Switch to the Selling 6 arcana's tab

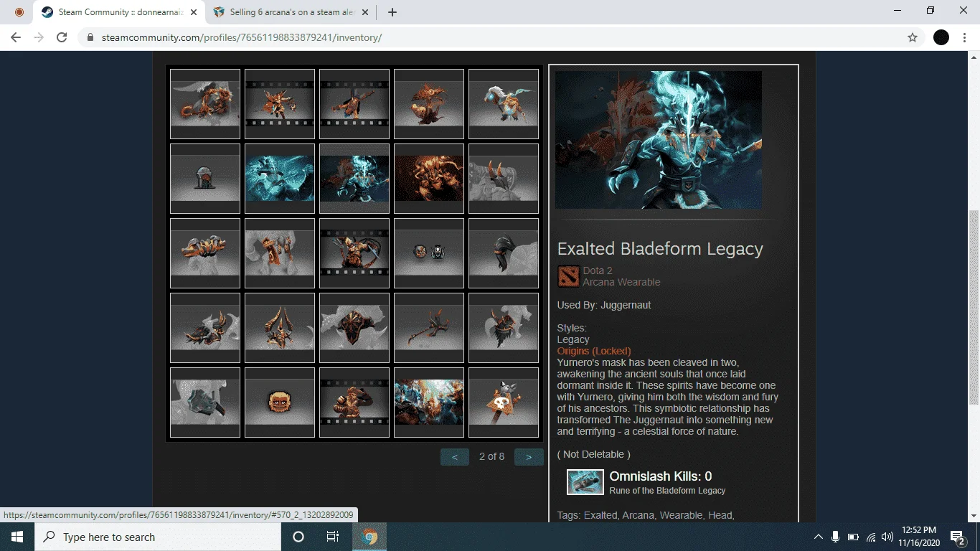[291, 12]
